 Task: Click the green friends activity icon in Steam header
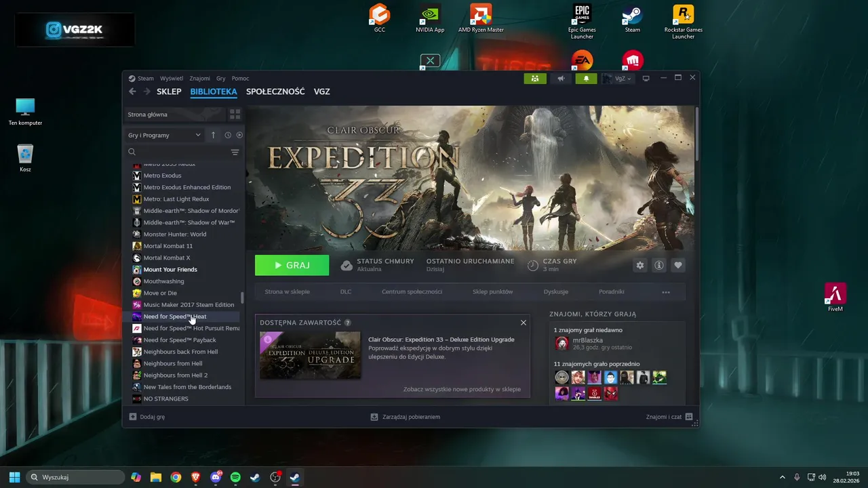pos(535,79)
